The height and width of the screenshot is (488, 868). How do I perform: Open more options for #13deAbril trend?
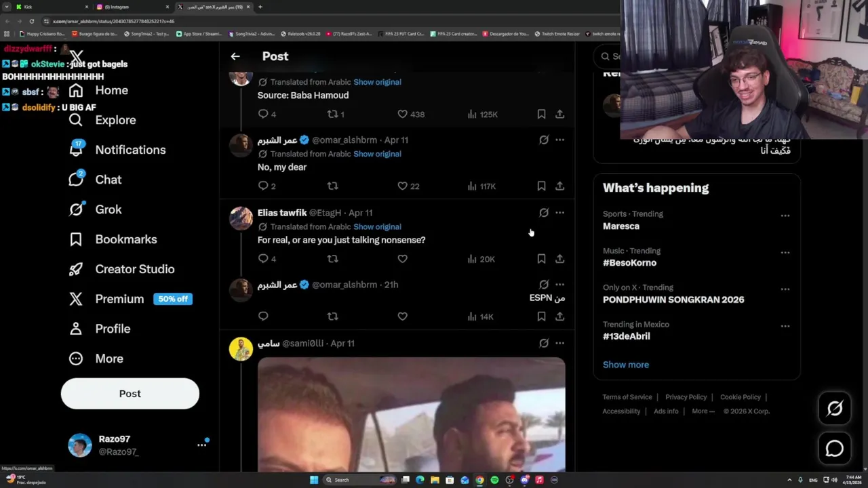785,326
